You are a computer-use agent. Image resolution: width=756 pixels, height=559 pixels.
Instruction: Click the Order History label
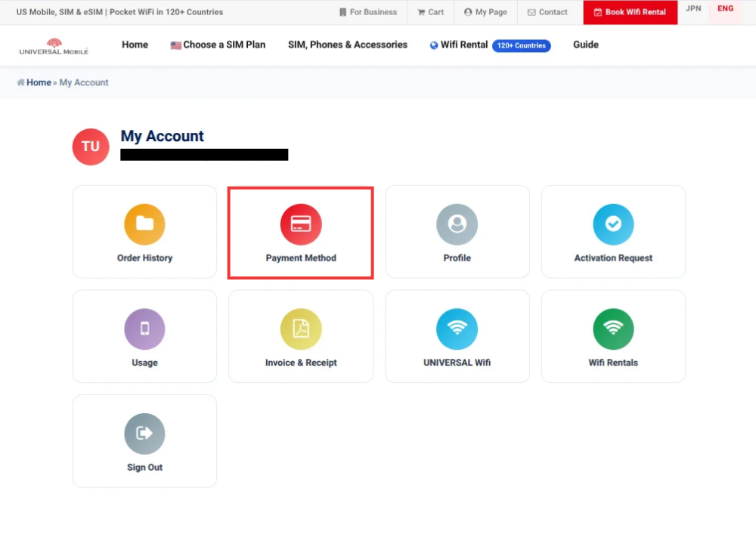[x=144, y=258]
